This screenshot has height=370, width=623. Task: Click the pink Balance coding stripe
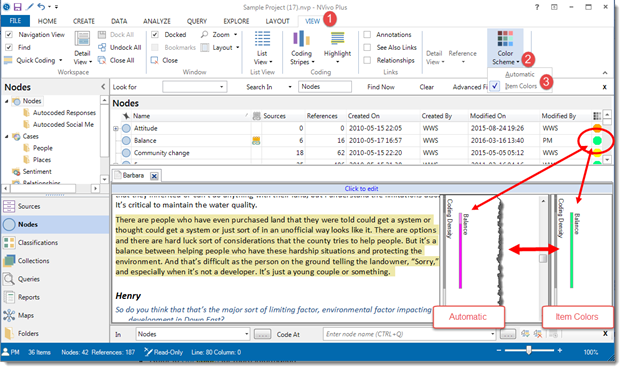tap(460, 250)
